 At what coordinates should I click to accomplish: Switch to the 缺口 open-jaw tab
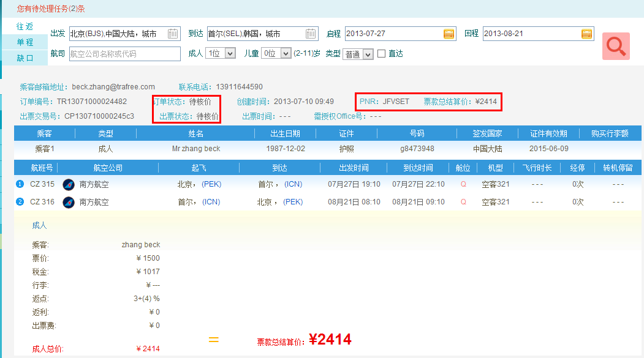25,58
